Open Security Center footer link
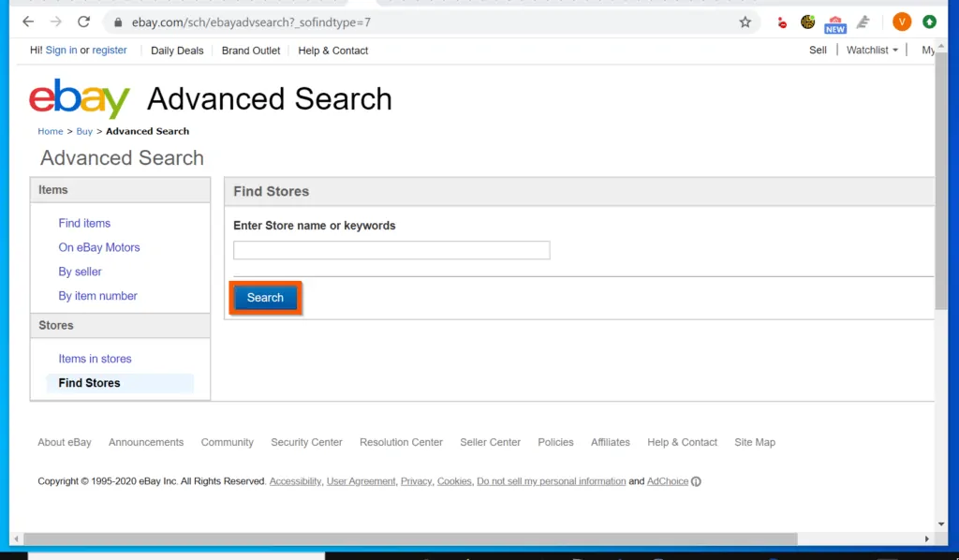Screen dimensions: 959x560 (x=306, y=443)
